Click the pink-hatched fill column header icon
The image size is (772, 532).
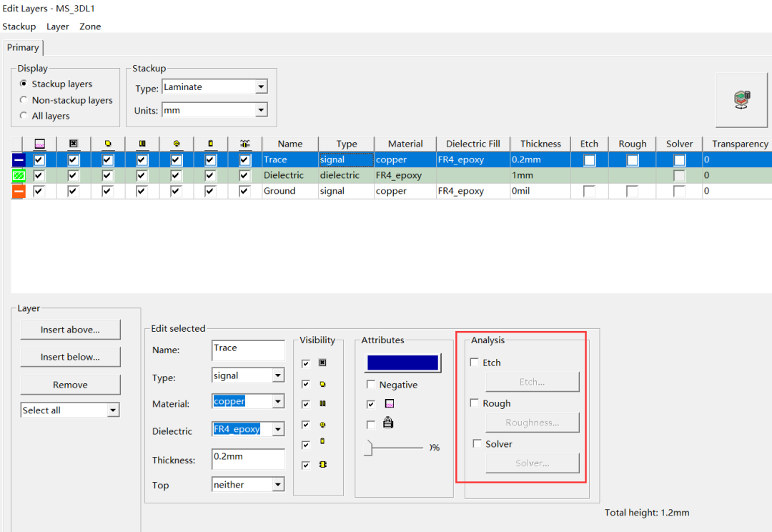(x=40, y=144)
